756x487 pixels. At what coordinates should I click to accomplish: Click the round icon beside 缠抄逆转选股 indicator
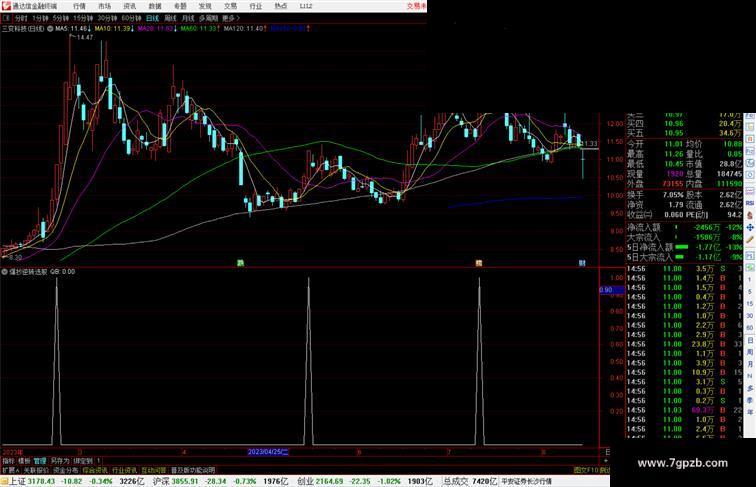(5, 272)
